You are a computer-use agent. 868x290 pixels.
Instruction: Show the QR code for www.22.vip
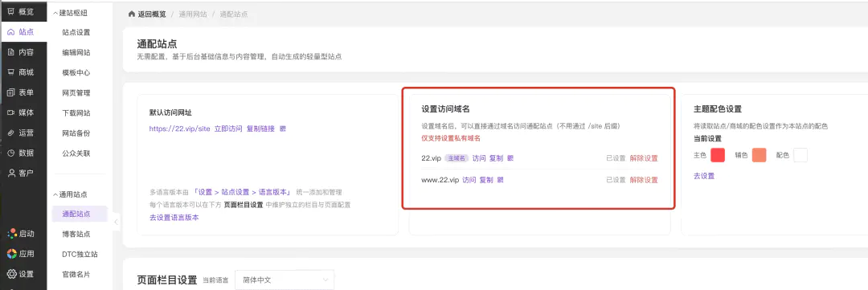pyautogui.click(x=501, y=180)
